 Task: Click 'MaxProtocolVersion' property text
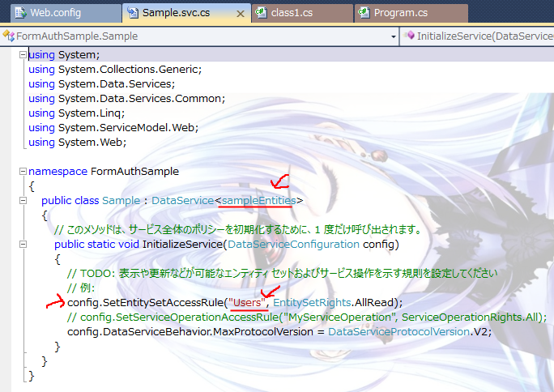point(263,332)
